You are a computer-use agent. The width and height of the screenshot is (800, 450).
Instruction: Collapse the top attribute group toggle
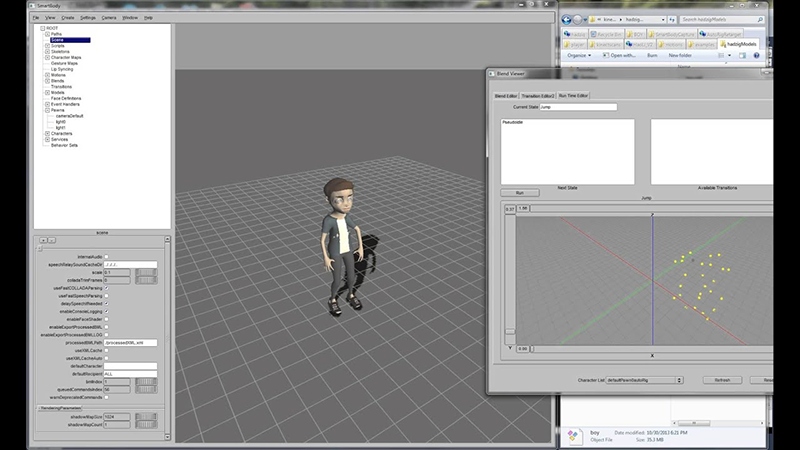tap(39, 248)
